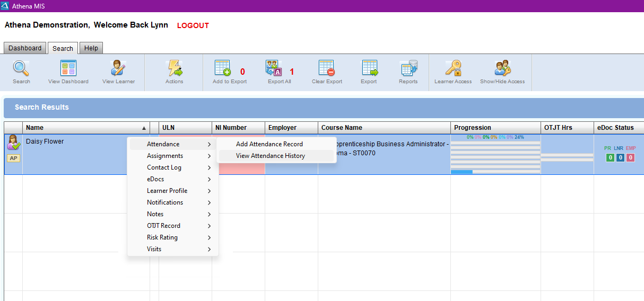Sort by the OTJT Hrs column header
Viewport: 644px width, 301px height.
pyautogui.click(x=567, y=128)
